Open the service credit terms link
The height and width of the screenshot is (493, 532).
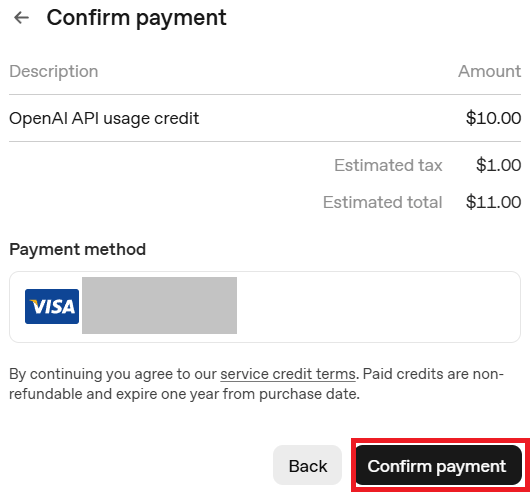[288, 374]
